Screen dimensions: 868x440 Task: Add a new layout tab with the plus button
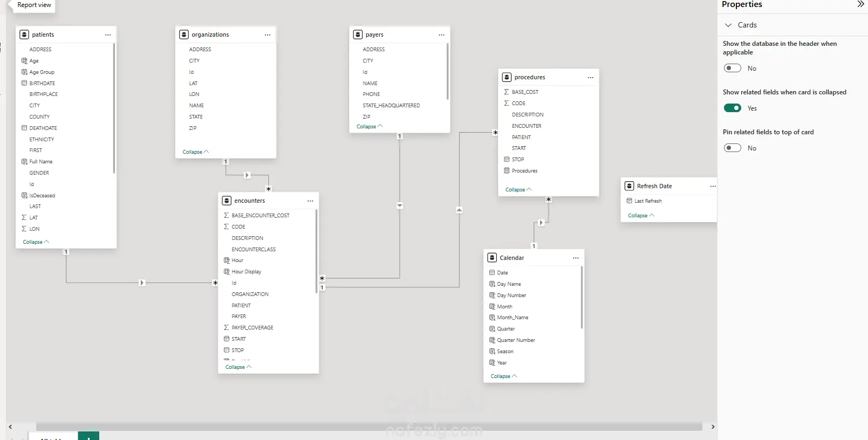(x=88, y=436)
